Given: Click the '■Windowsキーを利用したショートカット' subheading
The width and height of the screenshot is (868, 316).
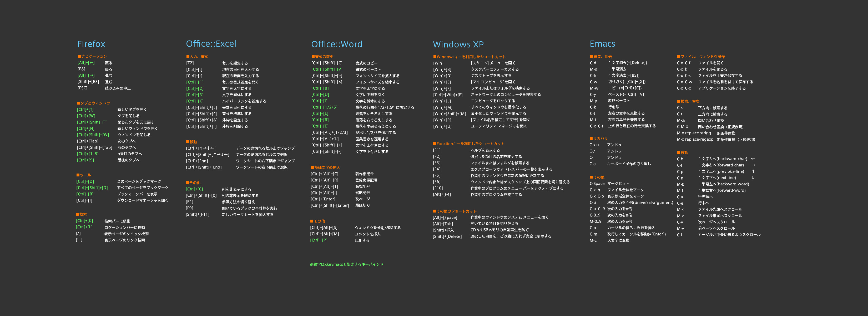Looking at the screenshot, I should (470, 57).
